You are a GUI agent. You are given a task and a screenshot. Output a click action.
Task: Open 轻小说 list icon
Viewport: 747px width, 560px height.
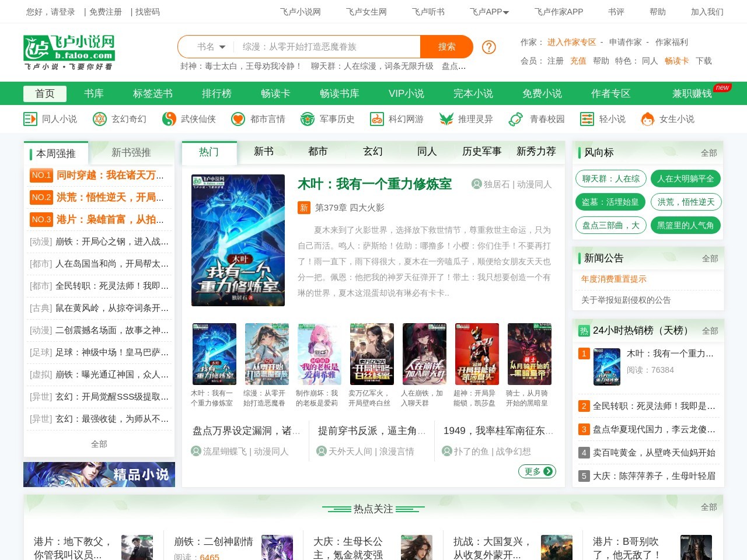click(587, 119)
